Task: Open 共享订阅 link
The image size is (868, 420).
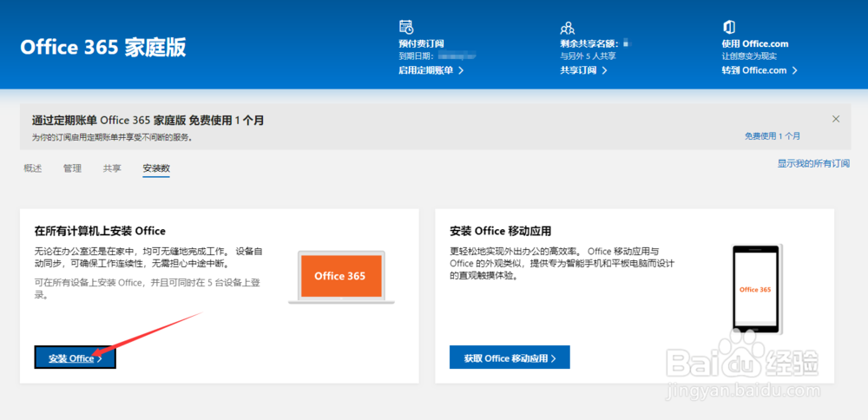Action: point(583,70)
